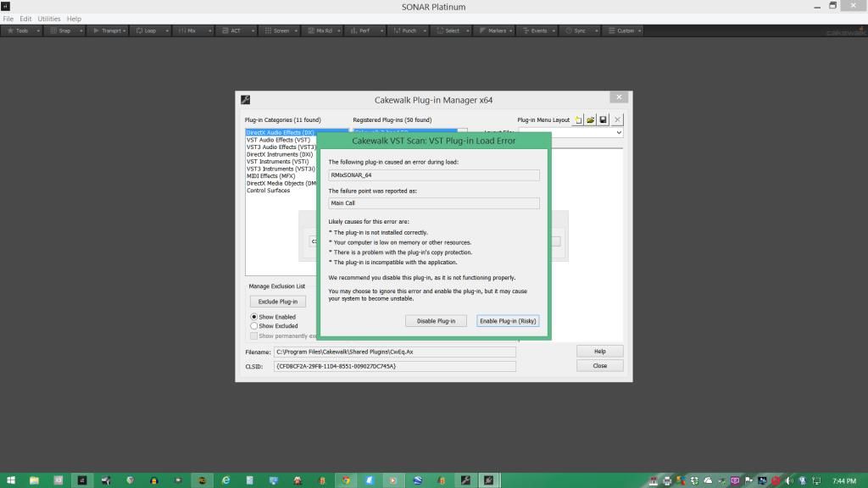Tick the Show permanently excluded checkbox
This screenshot has height=488, width=868.
[254, 335]
